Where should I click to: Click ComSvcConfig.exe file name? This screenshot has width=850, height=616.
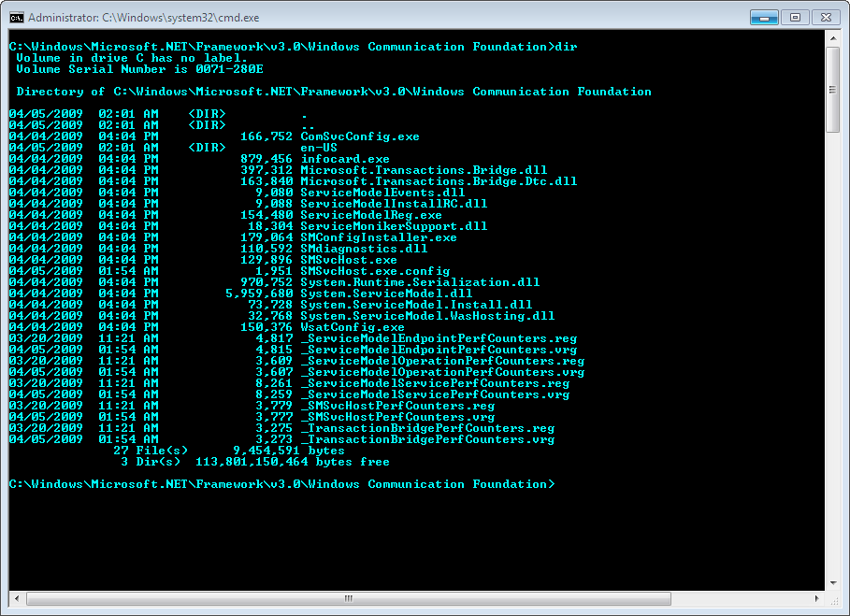click(x=360, y=136)
